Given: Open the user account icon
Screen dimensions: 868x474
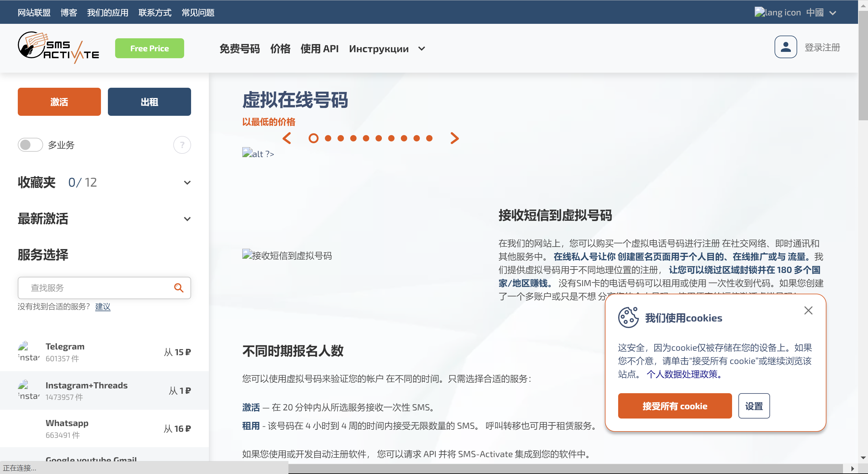Looking at the screenshot, I should pos(785,47).
